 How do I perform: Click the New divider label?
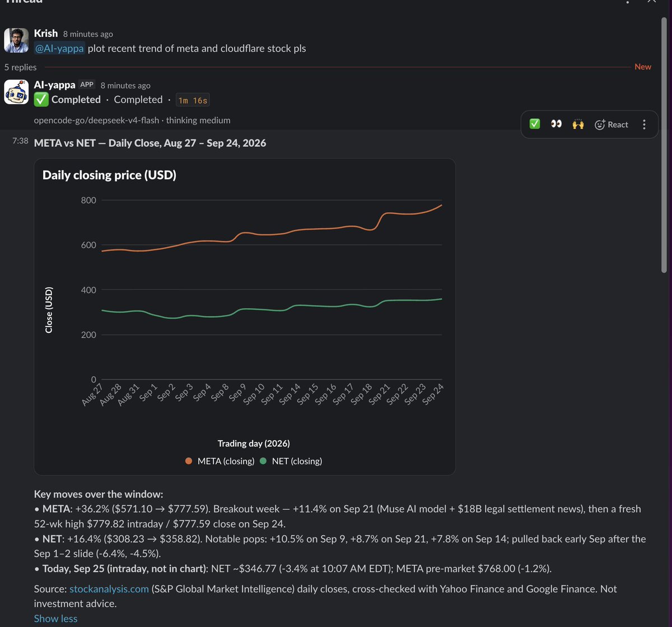pyautogui.click(x=643, y=67)
